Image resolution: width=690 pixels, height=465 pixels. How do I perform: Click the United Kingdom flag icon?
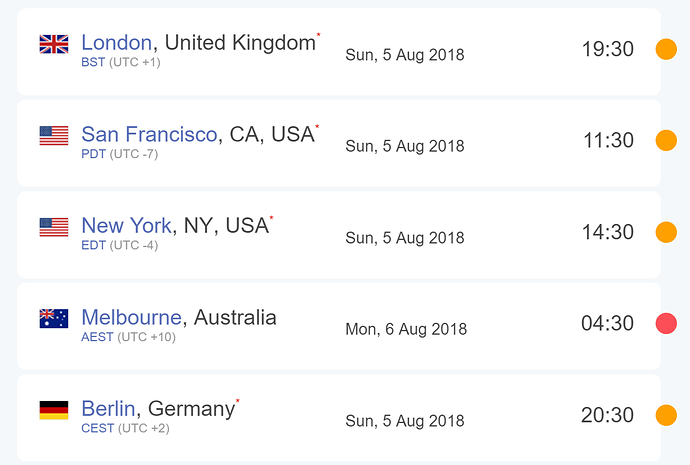(x=53, y=44)
